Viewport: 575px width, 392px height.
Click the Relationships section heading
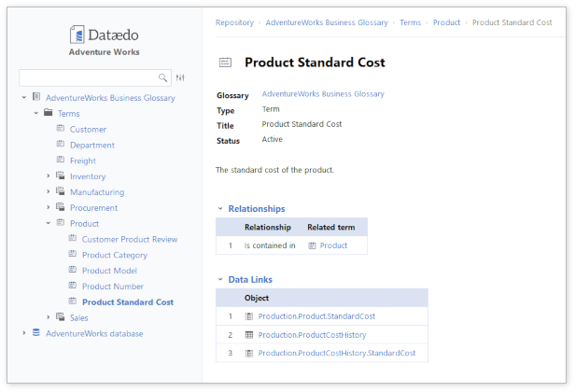[x=257, y=209]
